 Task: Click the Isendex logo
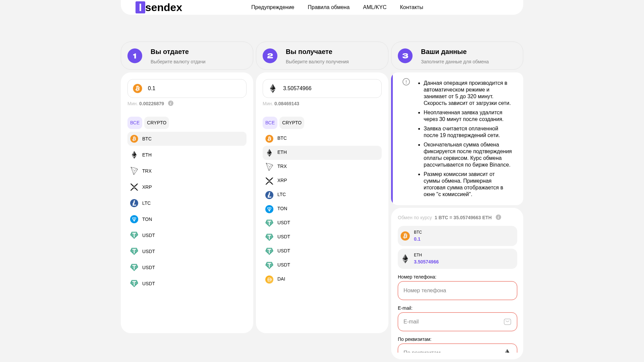pyautogui.click(x=159, y=7)
